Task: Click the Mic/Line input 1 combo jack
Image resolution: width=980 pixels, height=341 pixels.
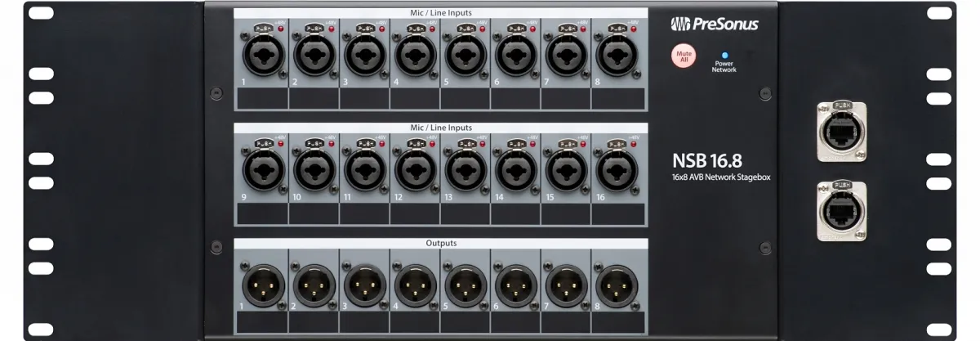Action: click(x=264, y=58)
